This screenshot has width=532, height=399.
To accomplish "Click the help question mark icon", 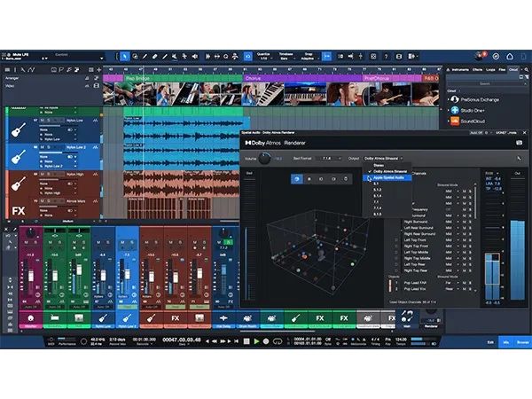I will (x=386, y=57).
